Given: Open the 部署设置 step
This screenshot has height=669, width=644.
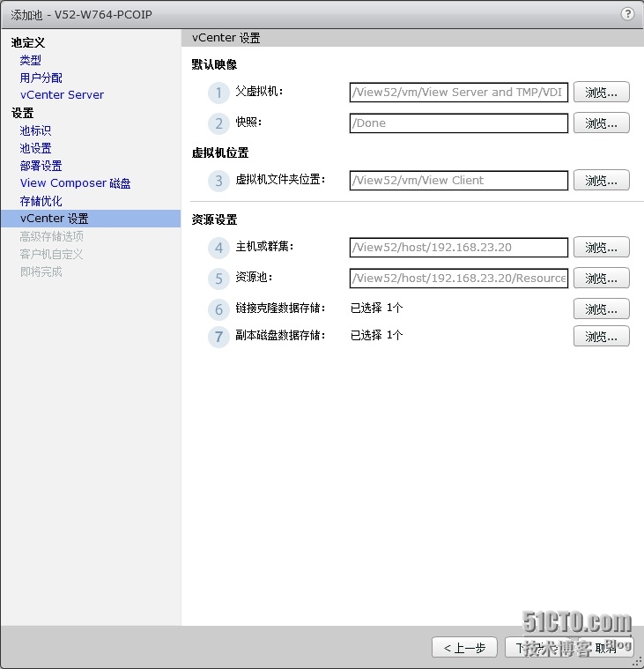Looking at the screenshot, I should click(x=41, y=166).
